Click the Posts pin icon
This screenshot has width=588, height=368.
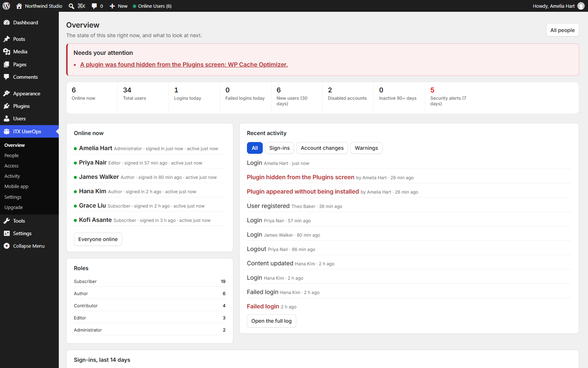[7, 39]
